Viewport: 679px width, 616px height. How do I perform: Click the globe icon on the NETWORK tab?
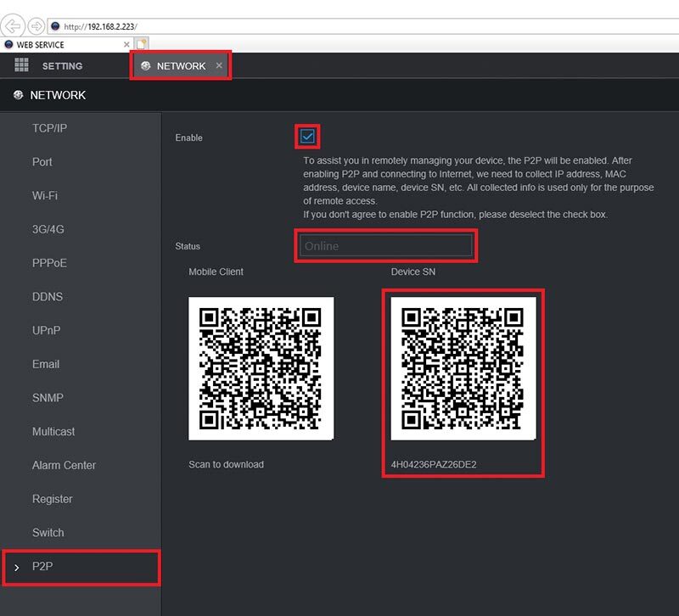146,65
